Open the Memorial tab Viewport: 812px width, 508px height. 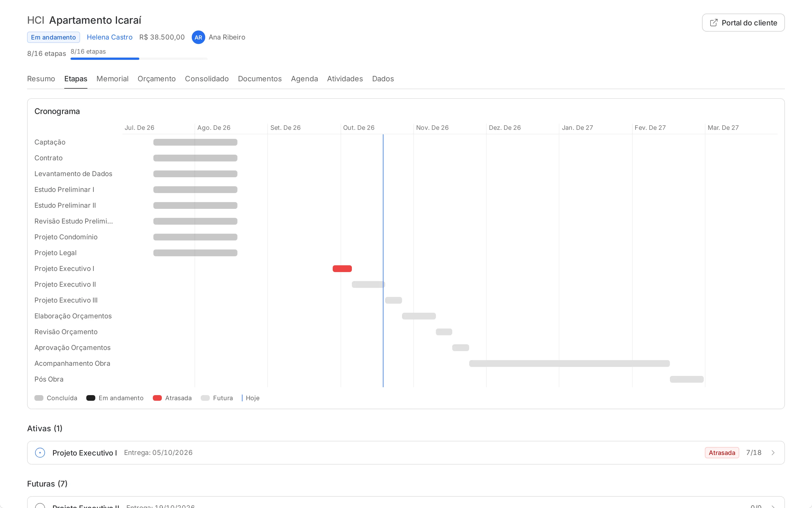(x=112, y=79)
